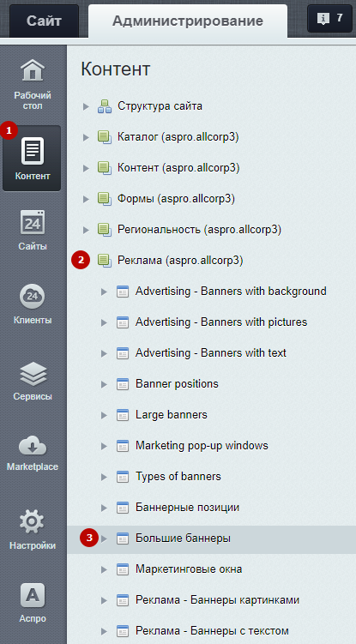This screenshot has height=644, width=356.
Task: Select Large banners in the tree
Action: click(x=172, y=415)
